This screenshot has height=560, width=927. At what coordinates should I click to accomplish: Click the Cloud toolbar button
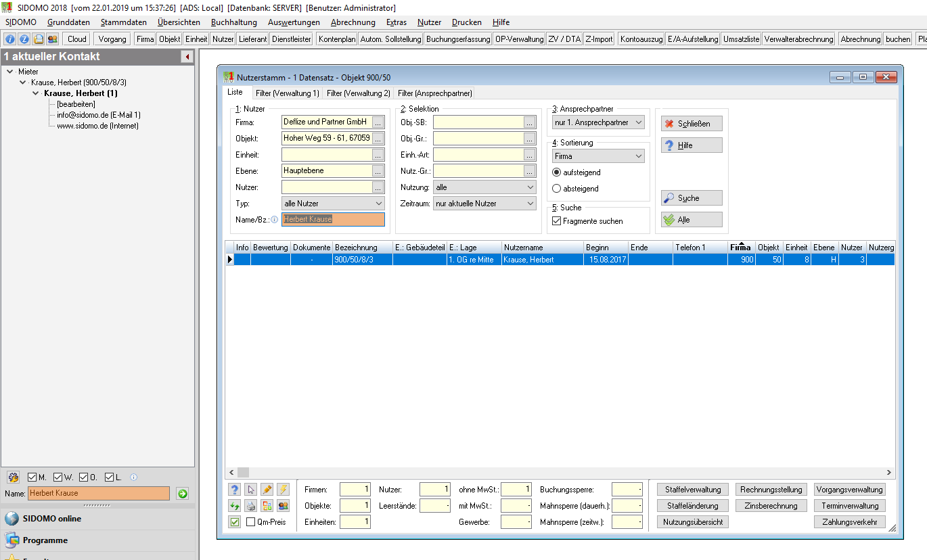(77, 39)
